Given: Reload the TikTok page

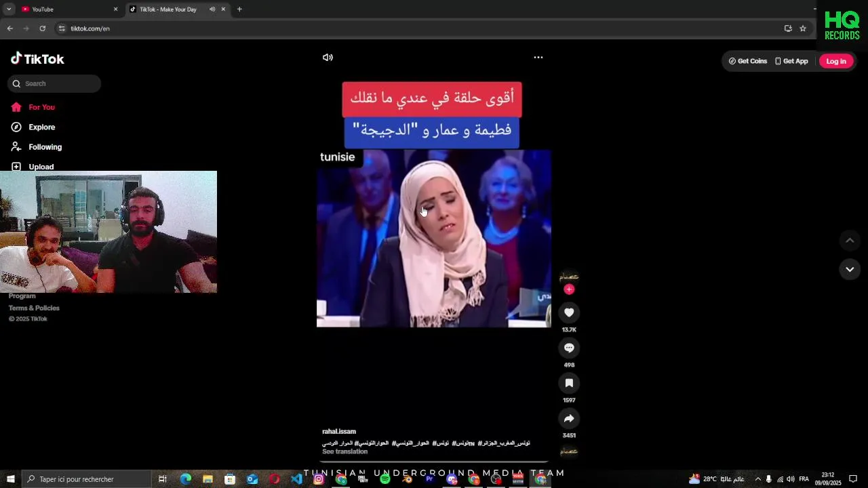Looking at the screenshot, I should (42, 28).
